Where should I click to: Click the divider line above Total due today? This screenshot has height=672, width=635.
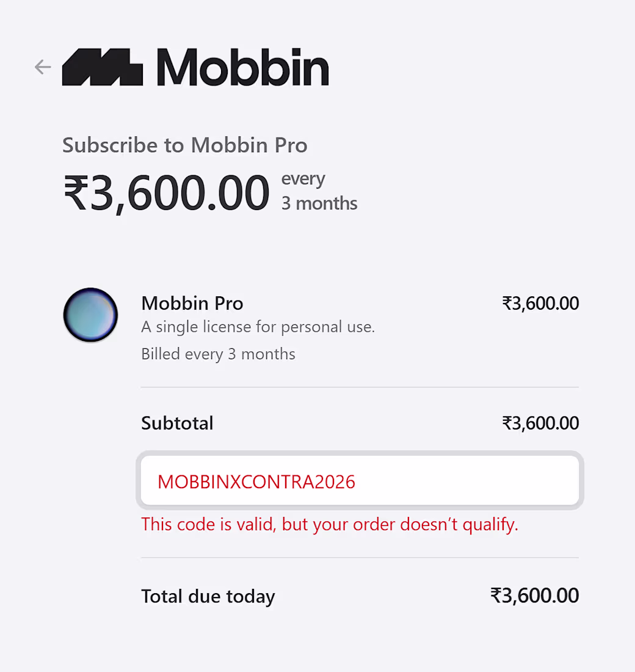(x=360, y=558)
